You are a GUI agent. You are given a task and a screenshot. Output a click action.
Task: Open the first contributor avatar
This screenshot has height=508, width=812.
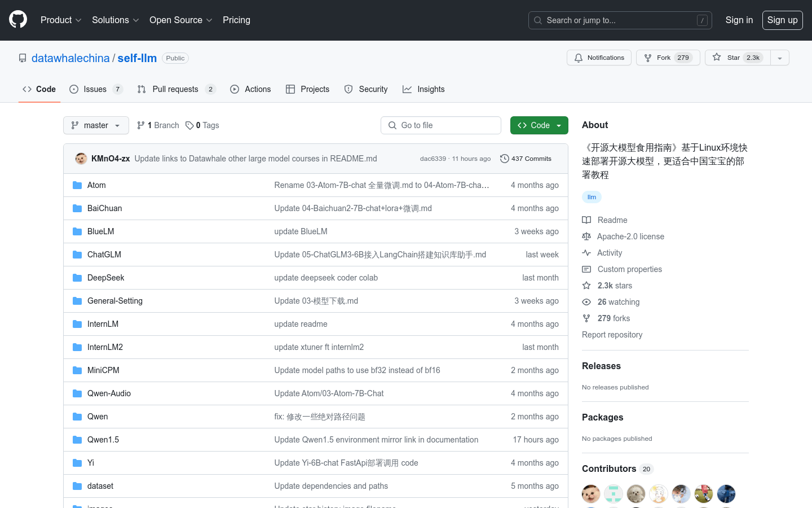click(x=591, y=494)
